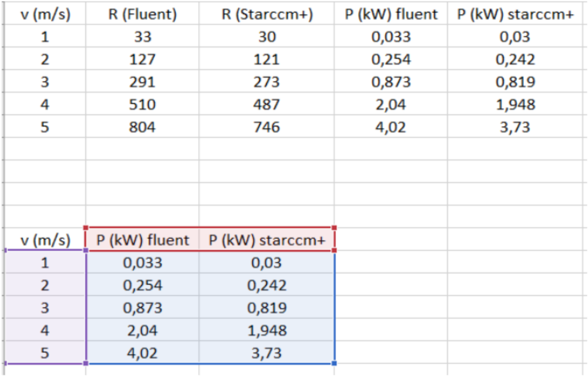The image size is (588, 379).
Task: Click the top-table cell showing 0,873
Action: tap(391, 82)
